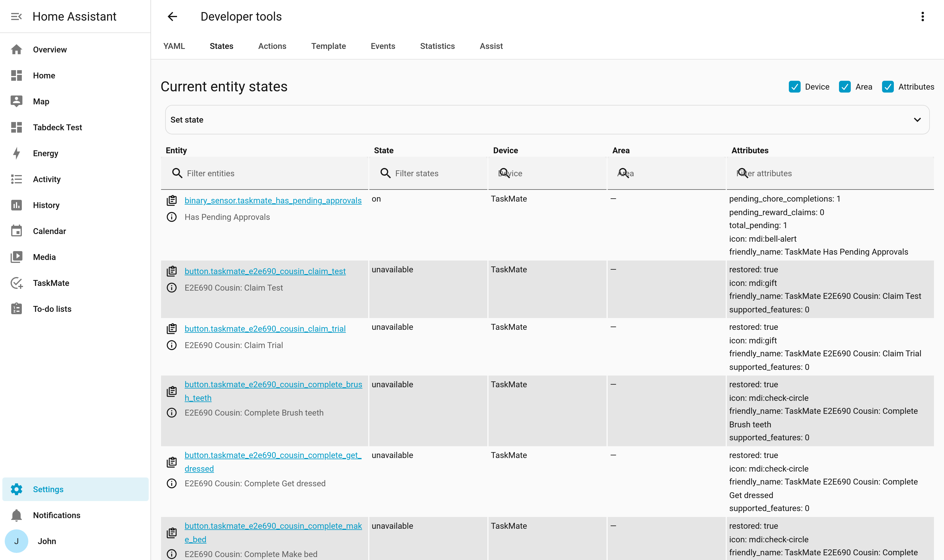Open cousin_complete_get_dressed entity link
This screenshot has width=944, height=560.
(273, 462)
